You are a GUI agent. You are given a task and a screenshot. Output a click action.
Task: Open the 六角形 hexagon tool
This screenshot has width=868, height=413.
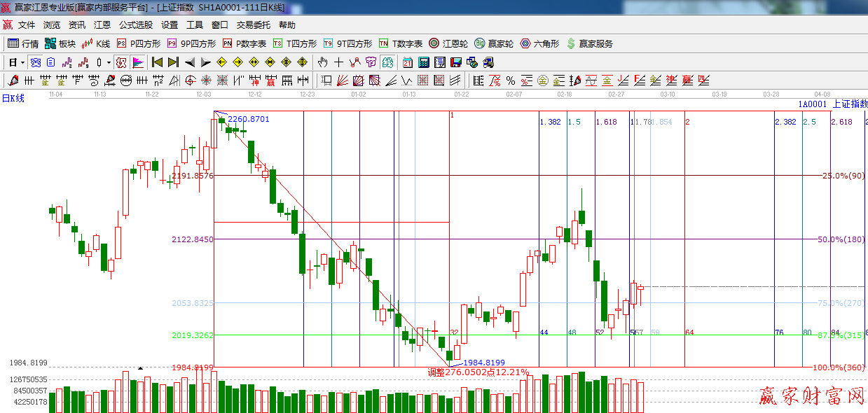[539, 43]
